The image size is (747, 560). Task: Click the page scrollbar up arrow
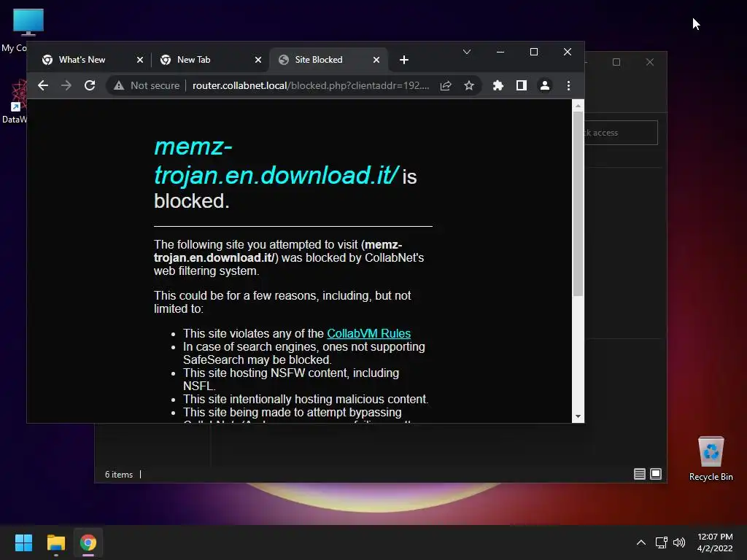pyautogui.click(x=578, y=106)
